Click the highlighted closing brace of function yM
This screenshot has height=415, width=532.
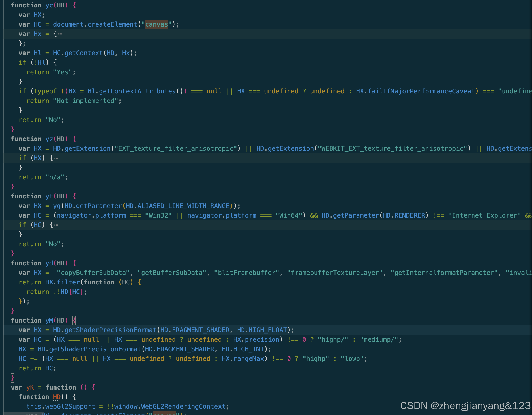[x=12, y=378]
